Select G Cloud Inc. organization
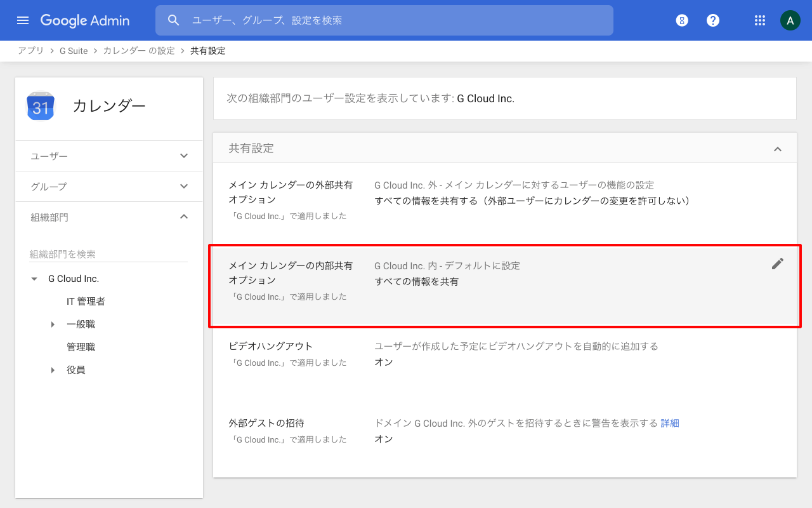 coord(74,279)
